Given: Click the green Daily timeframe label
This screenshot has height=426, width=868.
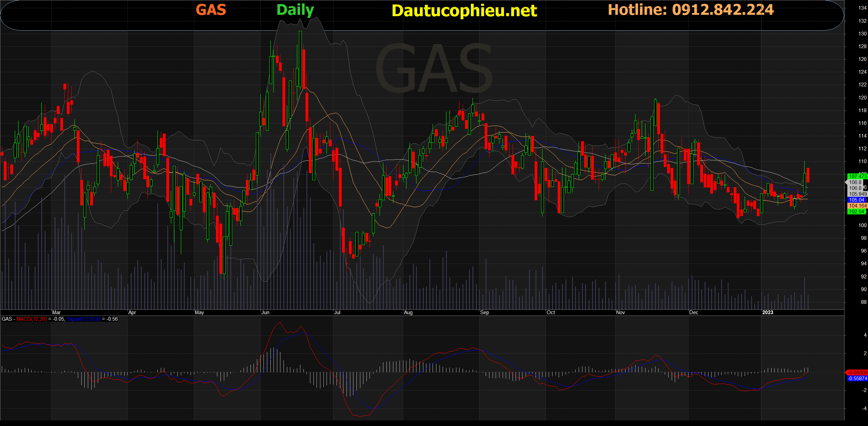Looking at the screenshot, I should 295,10.
